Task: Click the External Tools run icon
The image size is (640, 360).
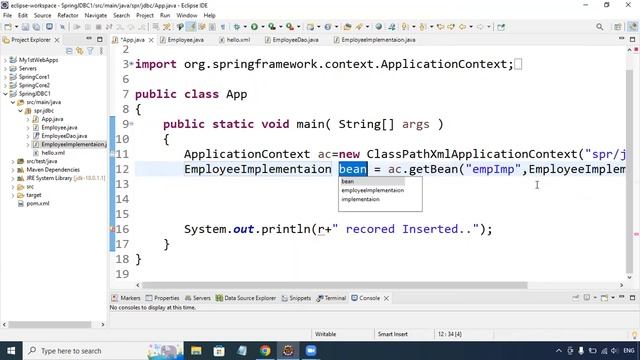Action: click(x=290, y=27)
